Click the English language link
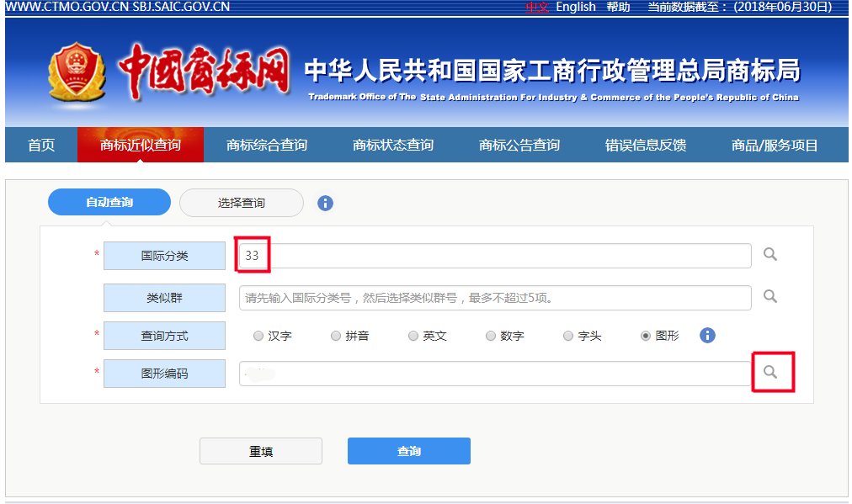The width and height of the screenshot is (852, 504). point(575,7)
